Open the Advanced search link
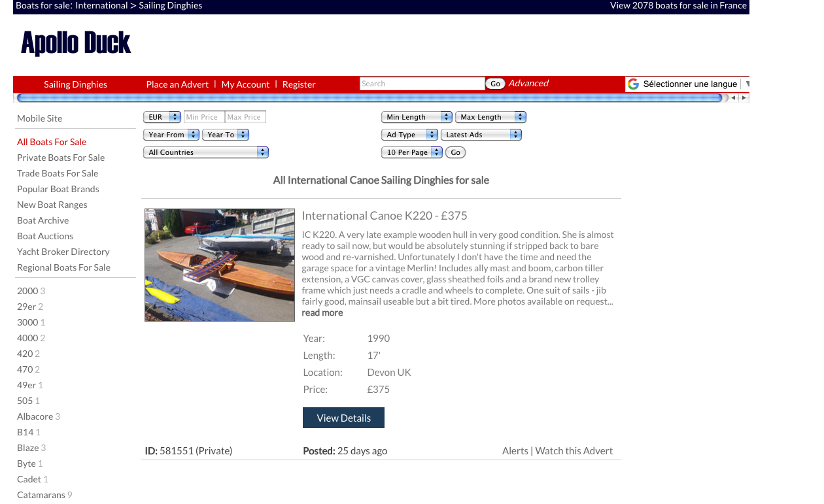824x504 pixels. (528, 83)
